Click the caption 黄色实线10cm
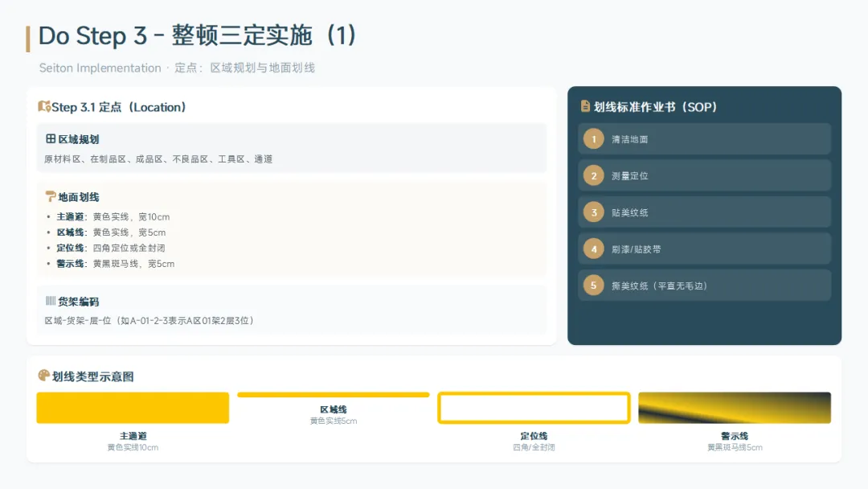This screenshot has width=868, height=489. point(133,447)
